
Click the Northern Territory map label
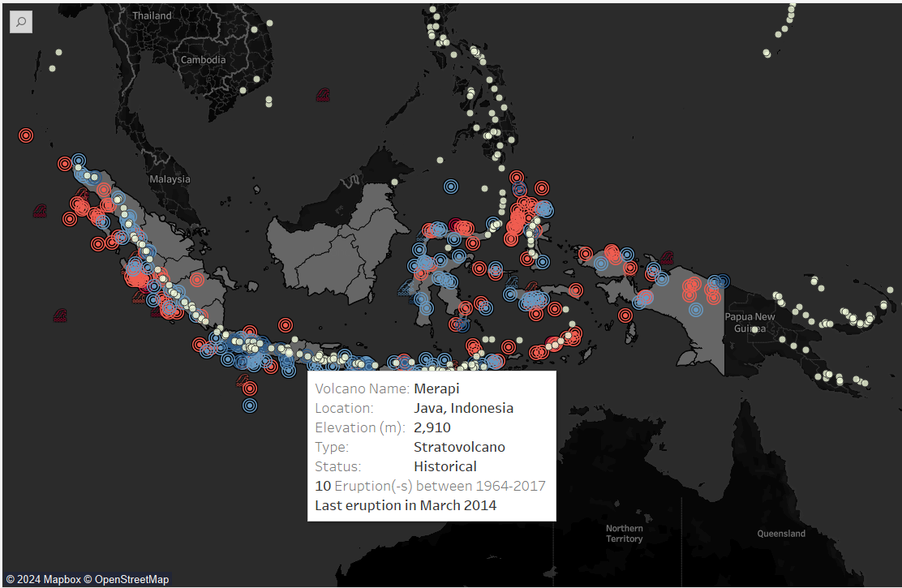click(624, 534)
